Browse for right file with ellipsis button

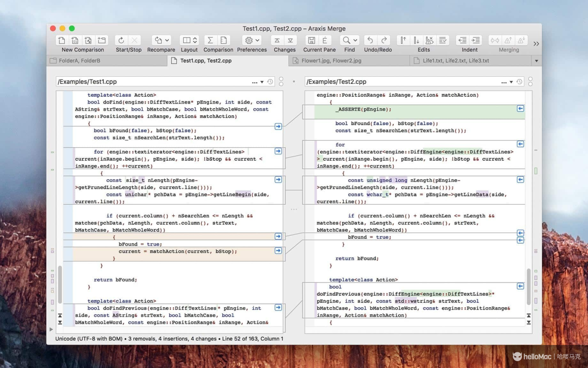coord(504,82)
